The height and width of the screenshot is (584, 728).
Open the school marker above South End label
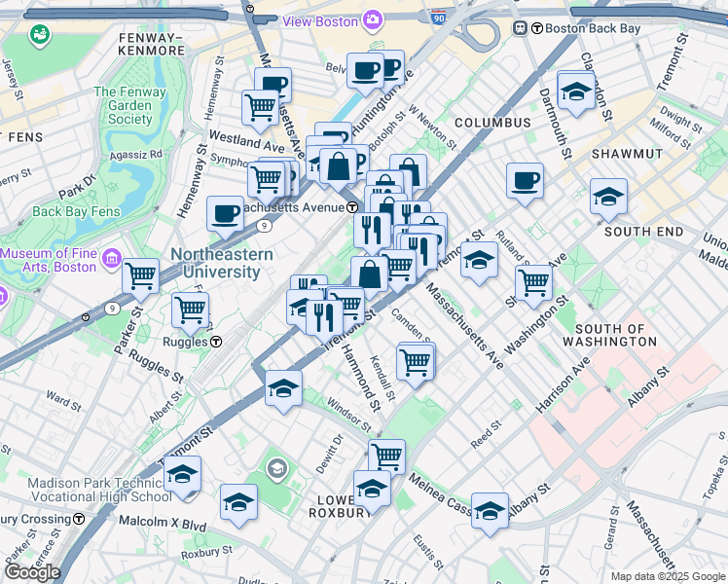pyautogui.click(x=608, y=198)
